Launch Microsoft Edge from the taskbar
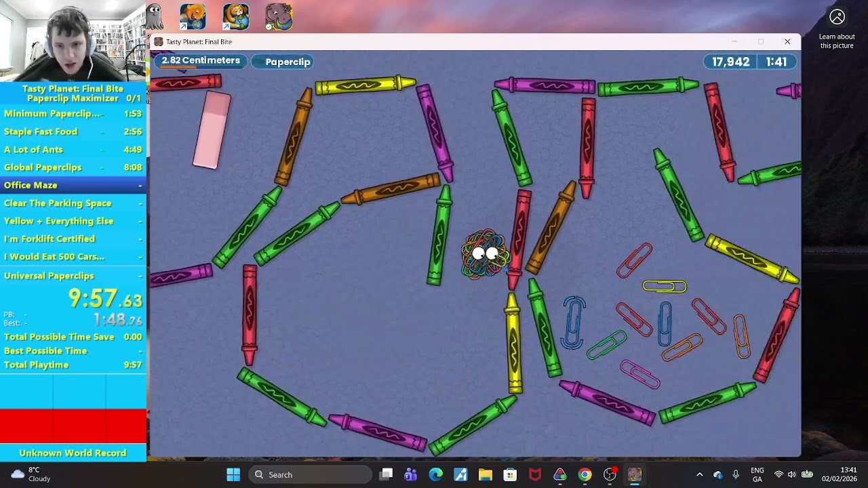This screenshot has height=488, width=868. click(435, 474)
